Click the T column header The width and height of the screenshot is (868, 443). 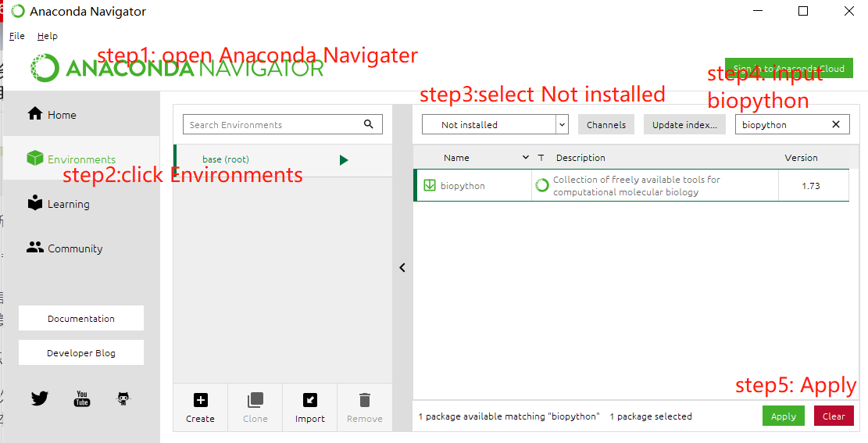point(541,158)
